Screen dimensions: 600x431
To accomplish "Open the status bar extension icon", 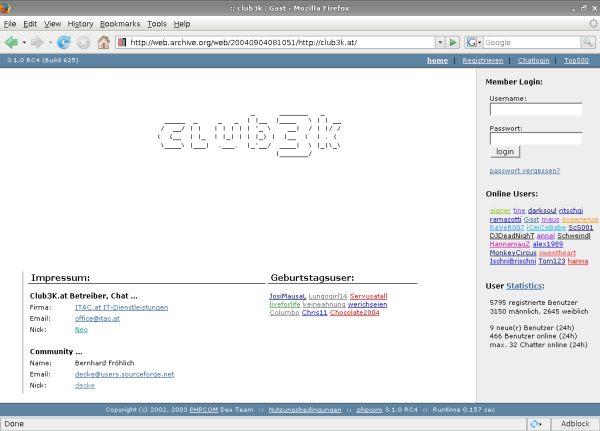I will click(536, 423).
